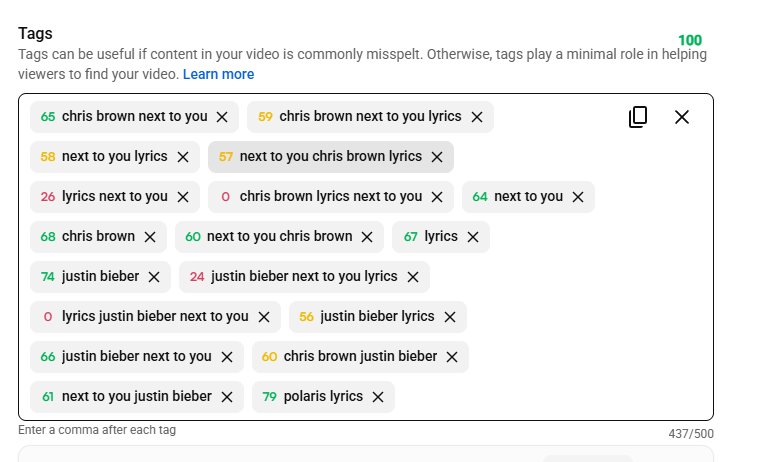The height and width of the screenshot is (462, 778).
Task: Select the 'chris brown justin bieber' tag text
Action: (360, 356)
